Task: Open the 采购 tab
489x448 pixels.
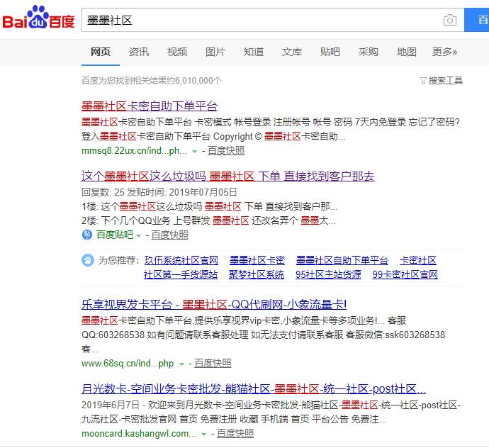Action: click(x=369, y=52)
